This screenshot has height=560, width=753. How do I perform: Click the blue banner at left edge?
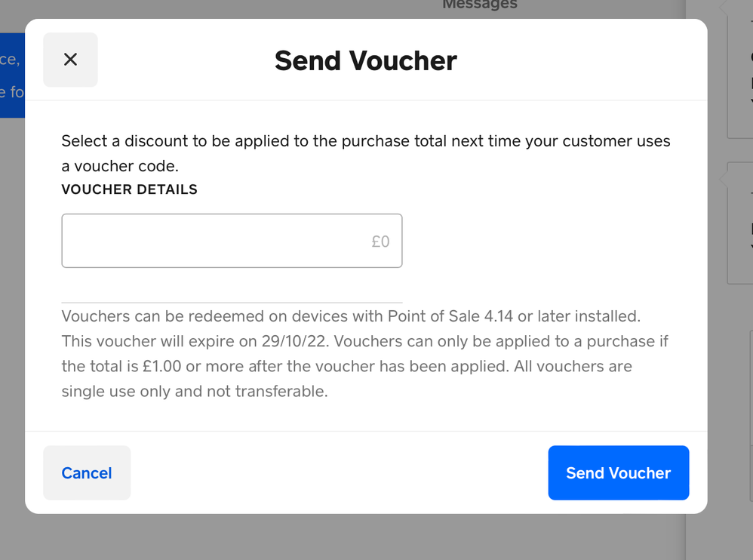point(12,75)
